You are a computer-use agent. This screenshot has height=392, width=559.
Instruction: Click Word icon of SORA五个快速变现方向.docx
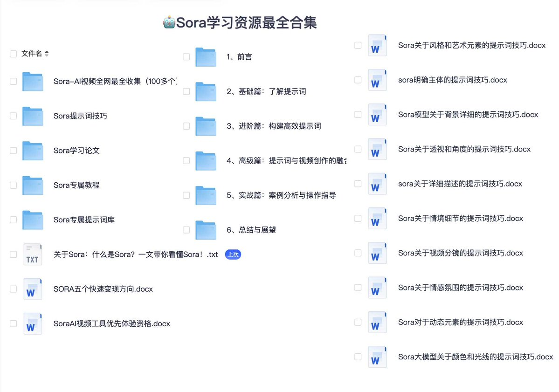click(33, 289)
